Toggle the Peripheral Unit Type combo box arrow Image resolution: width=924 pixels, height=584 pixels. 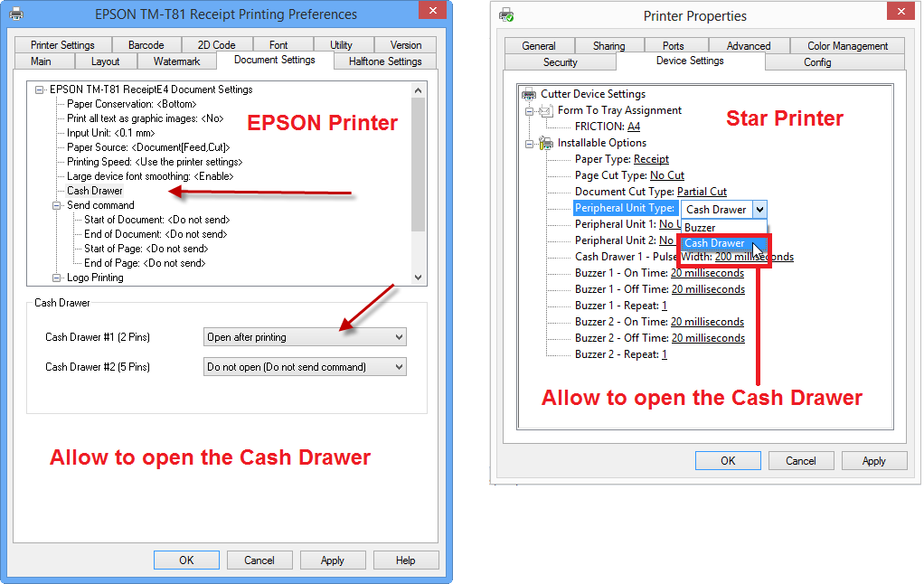(x=759, y=209)
